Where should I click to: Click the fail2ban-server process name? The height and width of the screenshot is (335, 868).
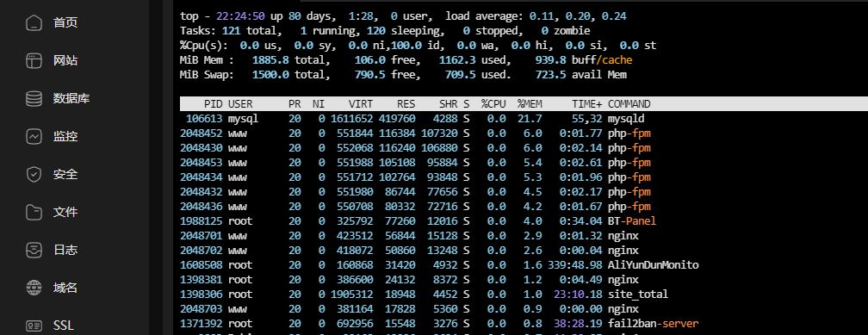(x=654, y=323)
